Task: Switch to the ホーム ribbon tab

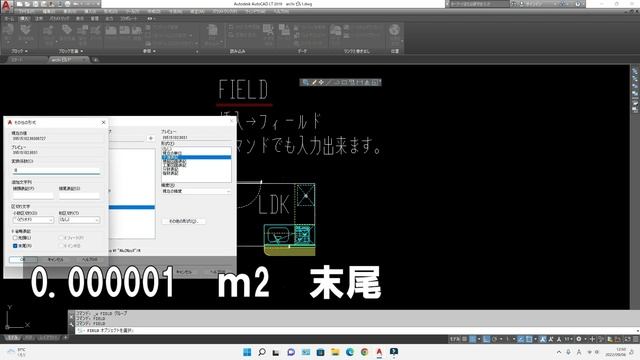Action: pyautogui.click(x=9, y=18)
